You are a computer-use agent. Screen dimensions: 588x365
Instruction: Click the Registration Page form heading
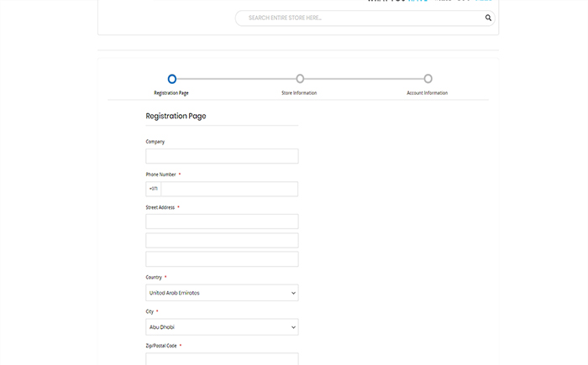pyautogui.click(x=176, y=116)
